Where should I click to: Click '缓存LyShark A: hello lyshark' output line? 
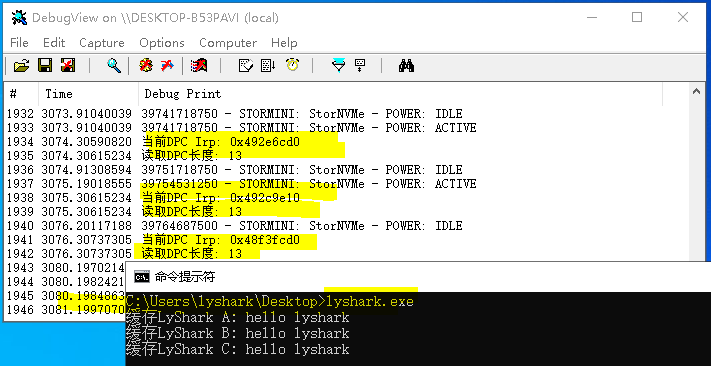pyautogui.click(x=238, y=317)
